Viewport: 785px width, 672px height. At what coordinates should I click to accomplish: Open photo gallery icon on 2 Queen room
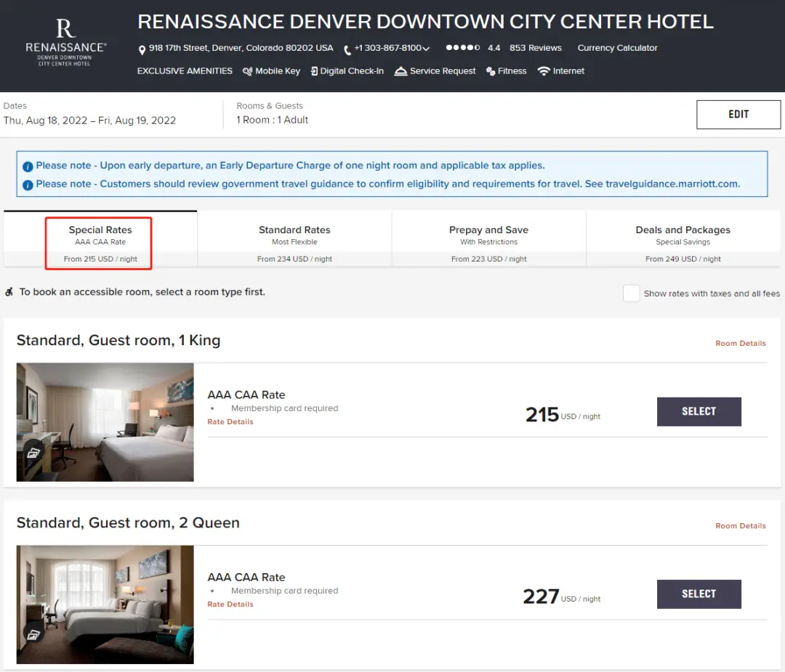click(34, 634)
